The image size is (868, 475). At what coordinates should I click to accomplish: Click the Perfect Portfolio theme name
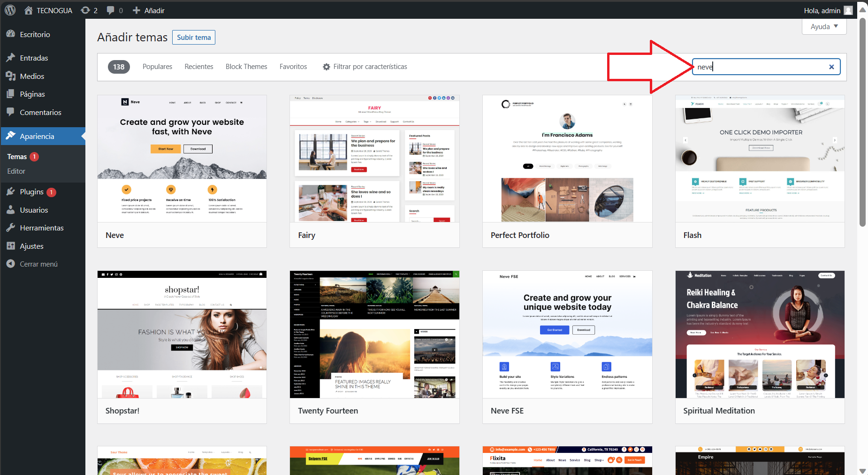click(520, 235)
